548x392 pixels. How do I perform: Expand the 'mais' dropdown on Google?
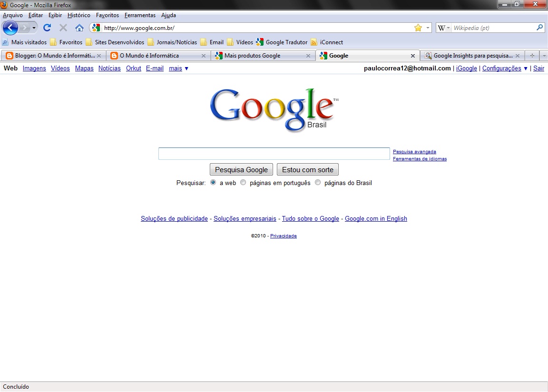coord(178,68)
